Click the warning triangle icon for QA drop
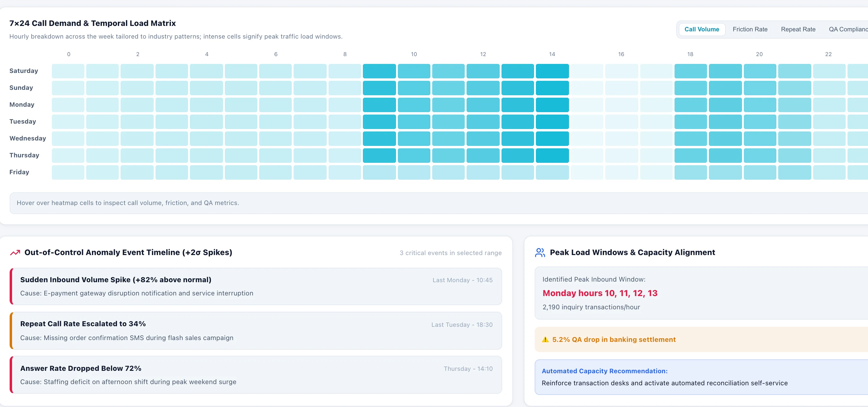 point(545,339)
